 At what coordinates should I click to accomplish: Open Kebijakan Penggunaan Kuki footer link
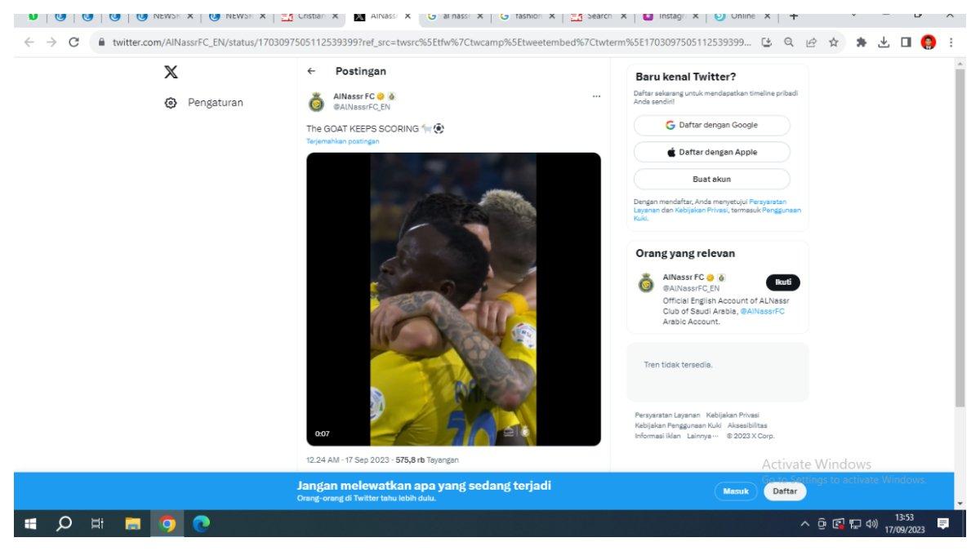click(x=678, y=425)
